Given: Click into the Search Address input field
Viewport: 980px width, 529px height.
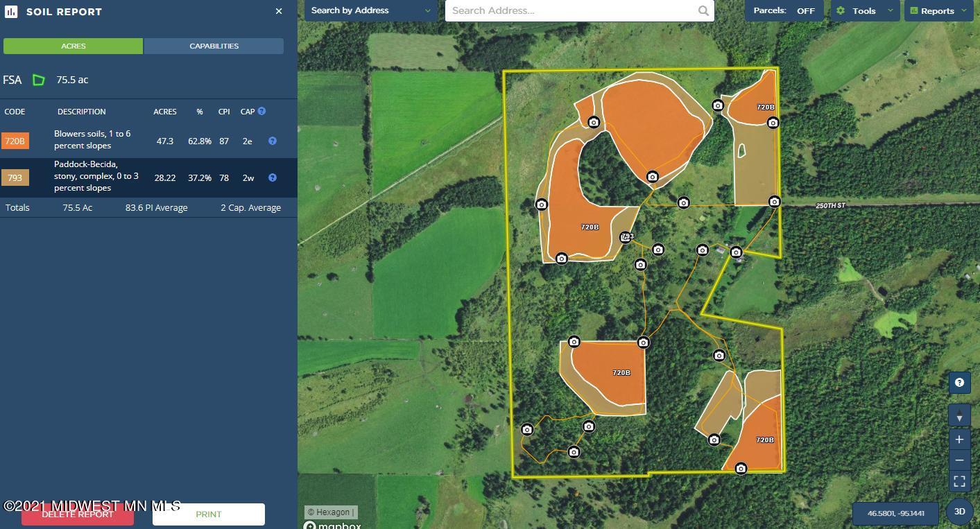Looking at the screenshot, I should (569, 10).
